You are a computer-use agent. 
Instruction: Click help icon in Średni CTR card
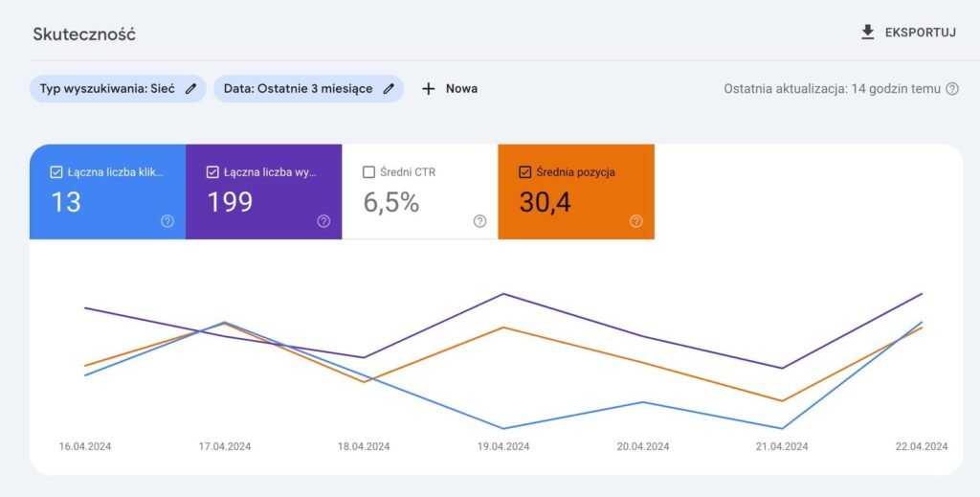(479, 221)
